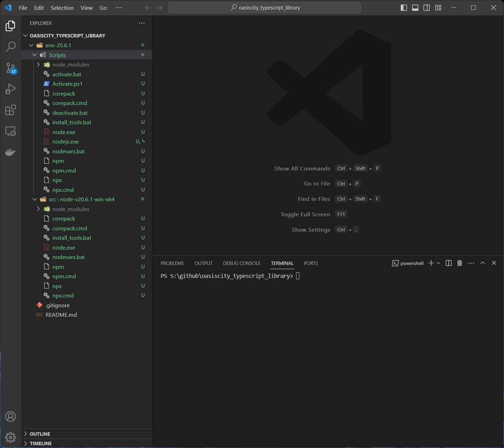Select deactivate.bat in the tree
The height and width of the screenshot is (448, 504).
[86, 113]
